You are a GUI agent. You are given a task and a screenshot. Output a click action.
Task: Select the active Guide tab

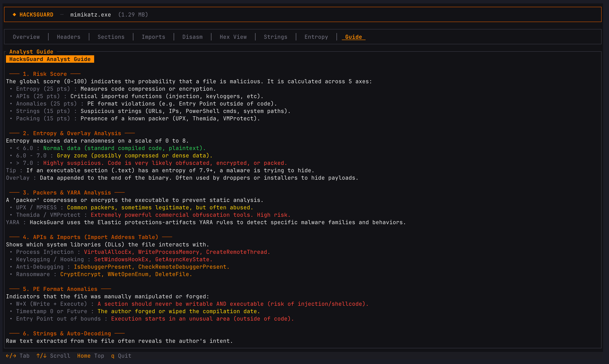(353, 37)
